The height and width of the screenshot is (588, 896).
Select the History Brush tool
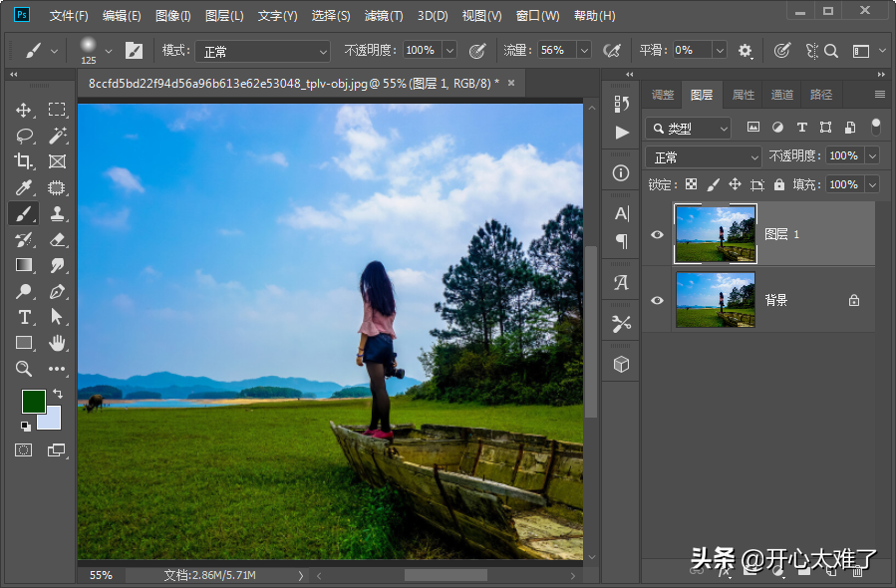(24, 239)
